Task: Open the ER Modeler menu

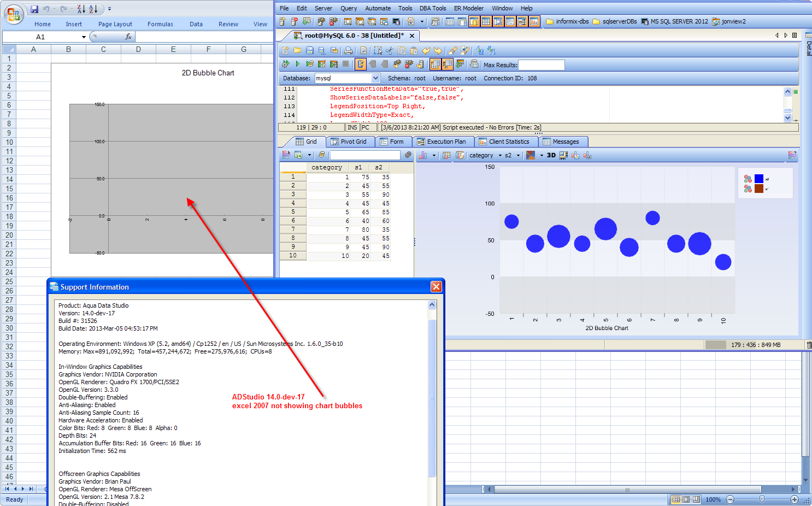Action: coord(469,8)
